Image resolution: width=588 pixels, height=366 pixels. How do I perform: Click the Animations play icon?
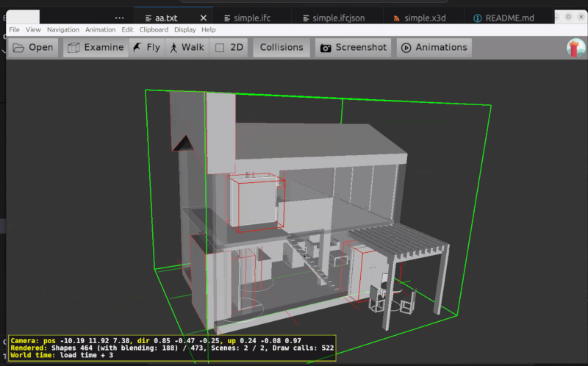405,48
